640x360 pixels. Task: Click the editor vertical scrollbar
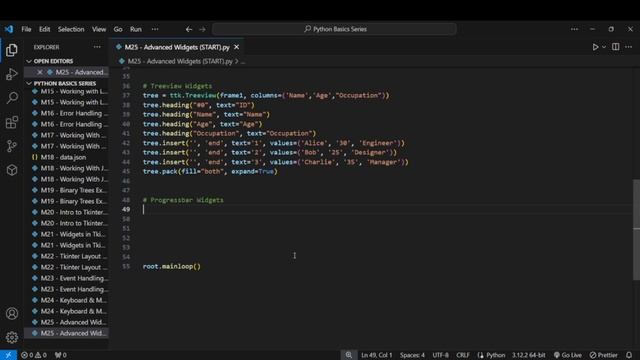coord(636,230)
